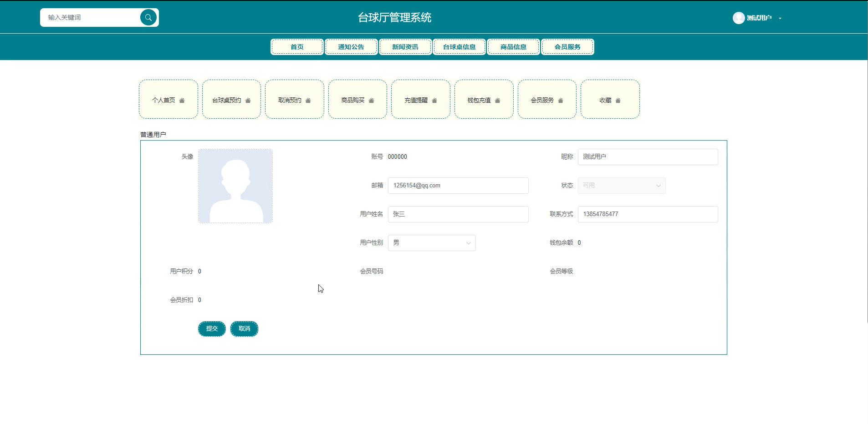Click the 取消 button
The height and width of the screenshot is (424, 868).
244,329
